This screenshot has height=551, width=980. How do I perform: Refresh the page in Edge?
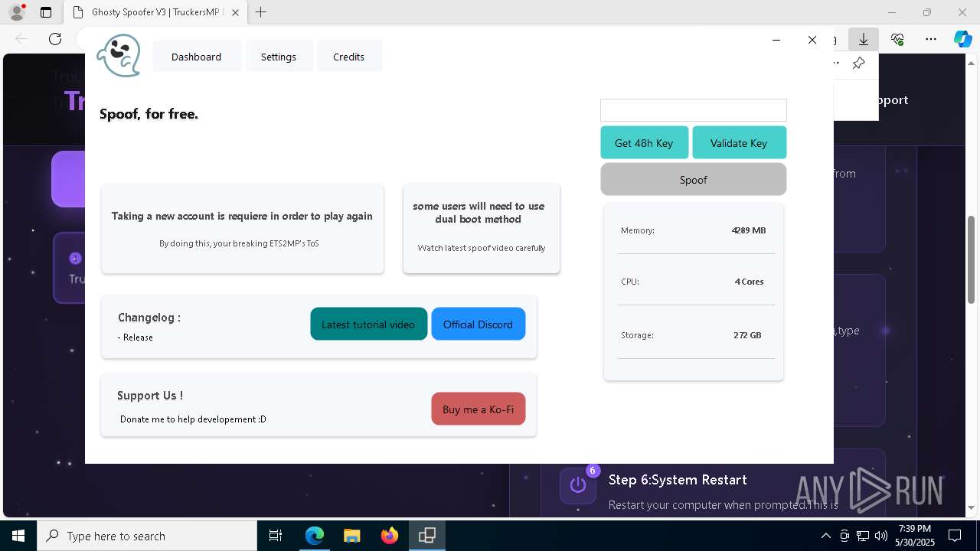click(55, 39)
